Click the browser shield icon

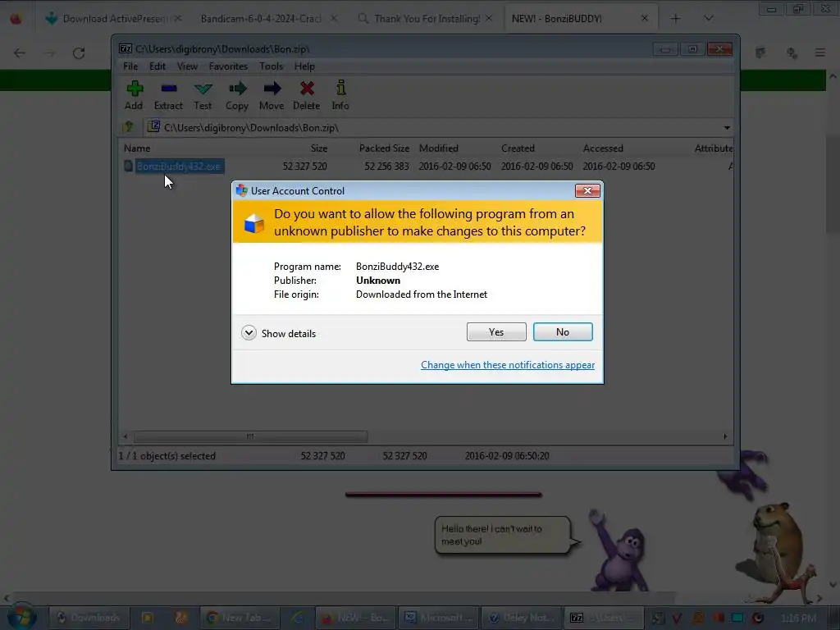[x=760, y=52]
